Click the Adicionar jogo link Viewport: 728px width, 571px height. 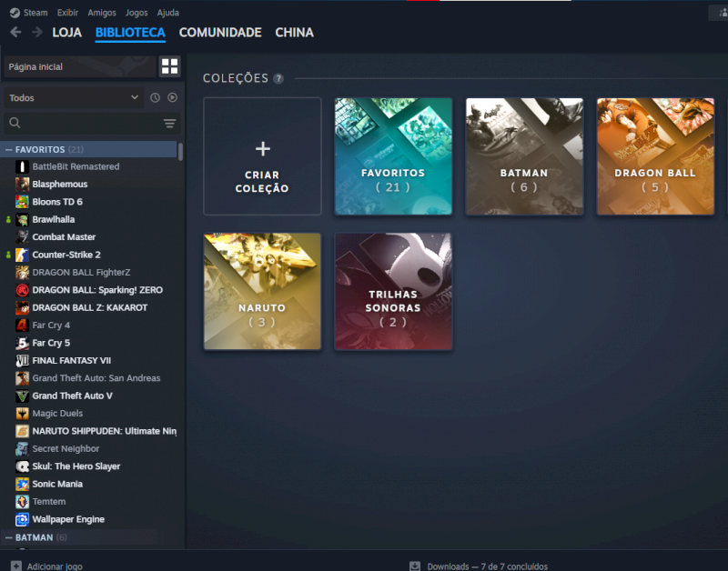coord(55,566)
